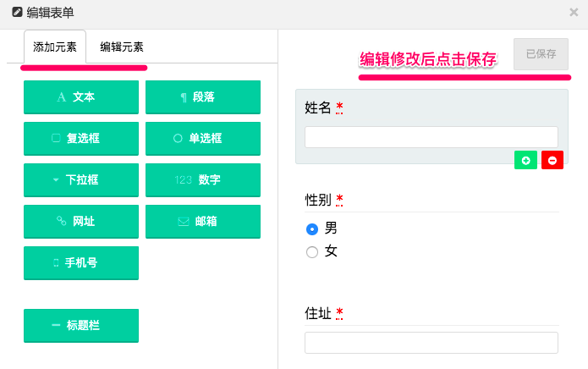Viewport: 588px width, 369px height.
Task: Close the 编辑表单 dialog
Action: 574,12
